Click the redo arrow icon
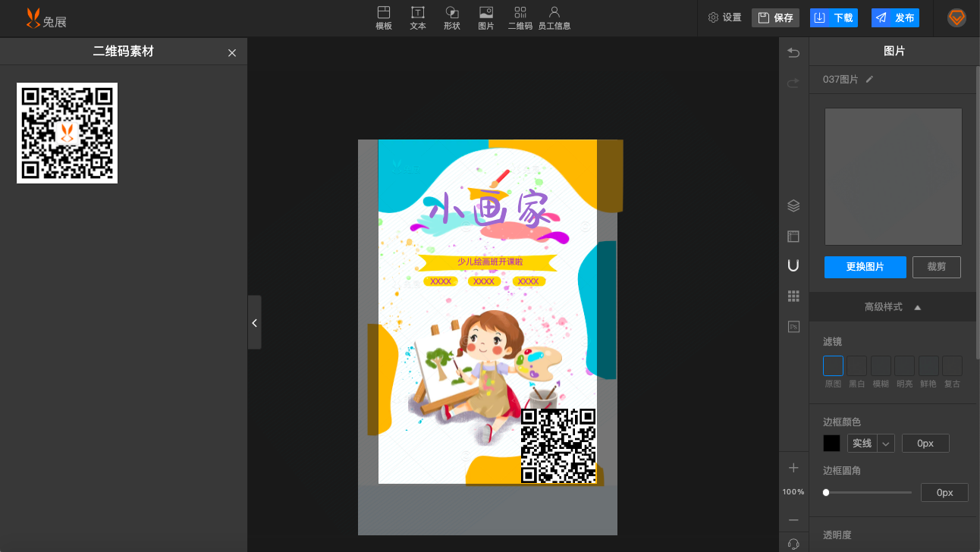The image size is (980, 552). click(x=793, y=83)
